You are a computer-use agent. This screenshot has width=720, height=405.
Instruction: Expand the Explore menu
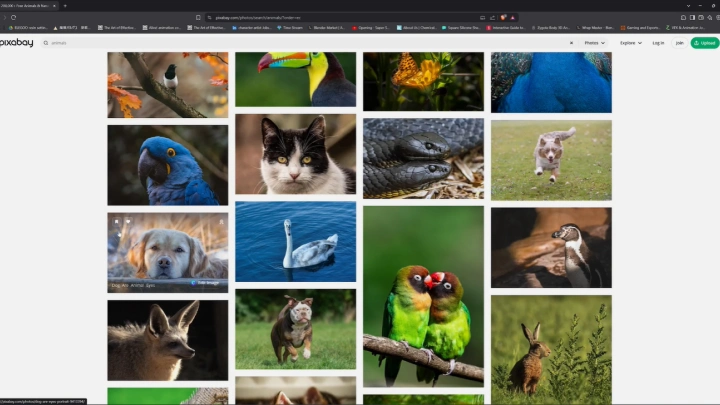point(630,43)
